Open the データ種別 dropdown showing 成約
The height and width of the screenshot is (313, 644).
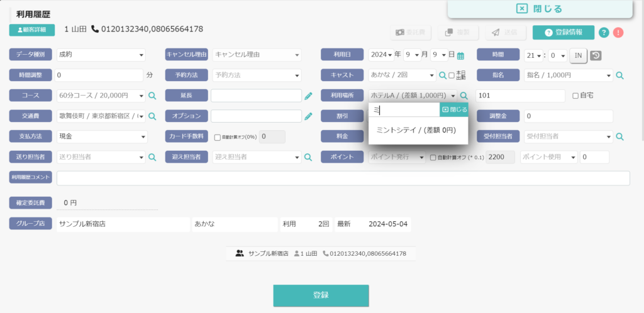click(101, 55)
